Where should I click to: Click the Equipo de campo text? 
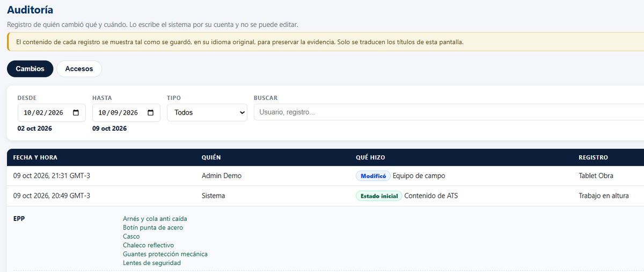(x=419, y=176)
